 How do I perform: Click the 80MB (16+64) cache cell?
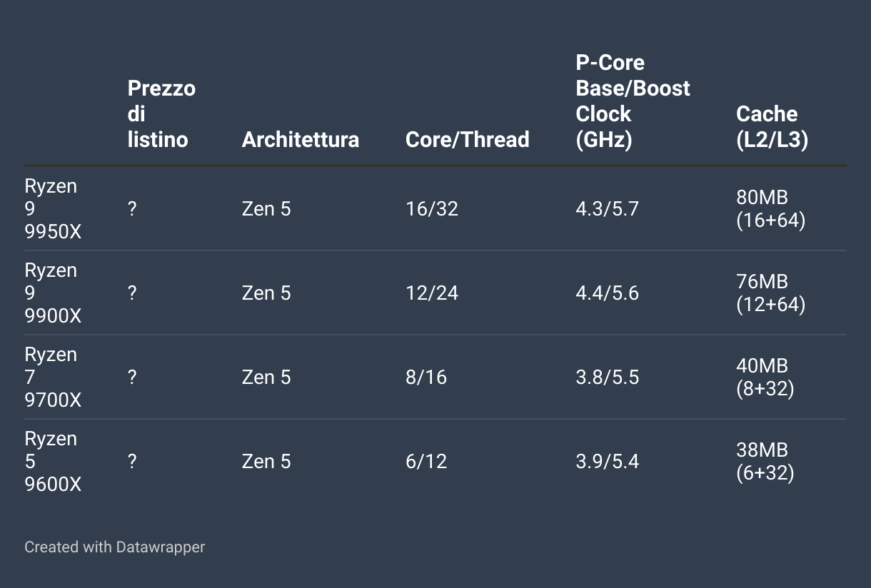(771, 209)
